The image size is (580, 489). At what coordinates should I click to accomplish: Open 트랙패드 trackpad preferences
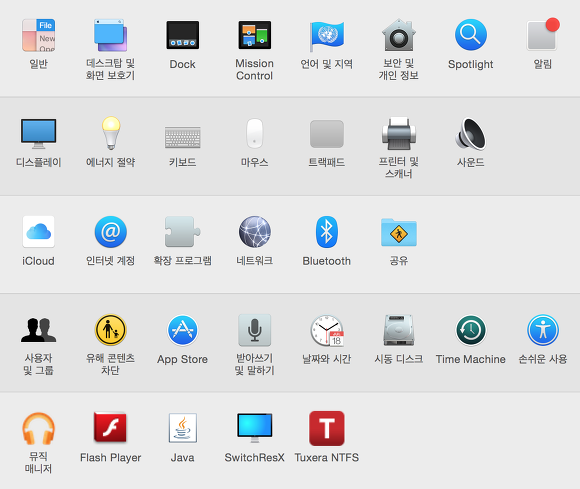pyautogui.click(x=327, y=134)
